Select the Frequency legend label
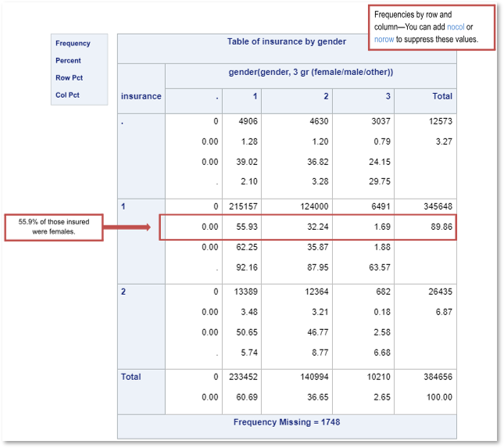 click(73, 44)
